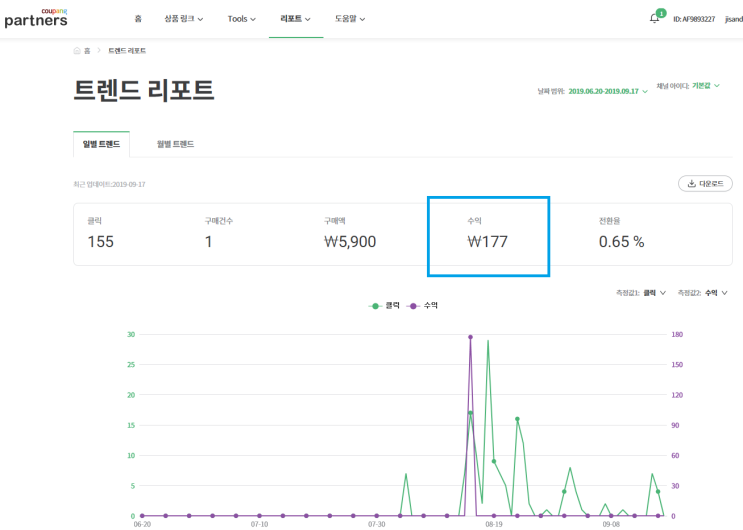Click the 전환율 value 0.65 %

621,242
